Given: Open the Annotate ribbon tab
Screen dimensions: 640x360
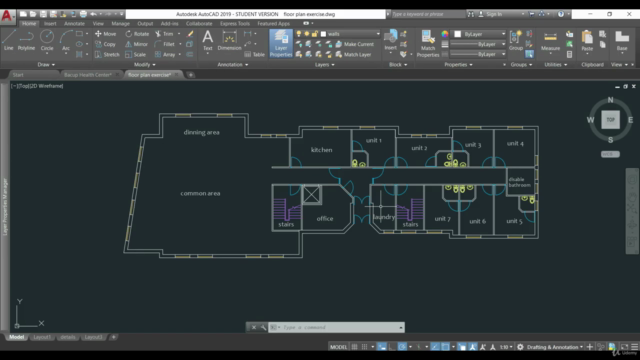Looking at the screenshot, I should click(74, 24).
